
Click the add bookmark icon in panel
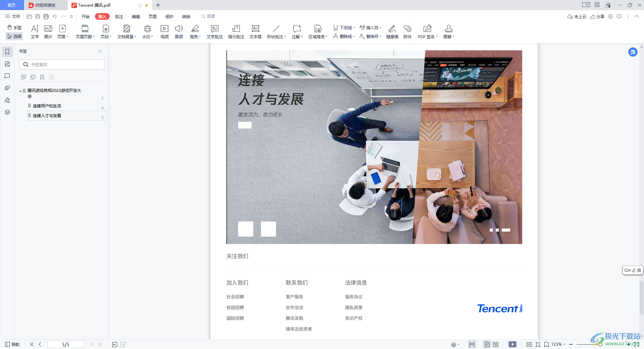click(x=42, y=77)
